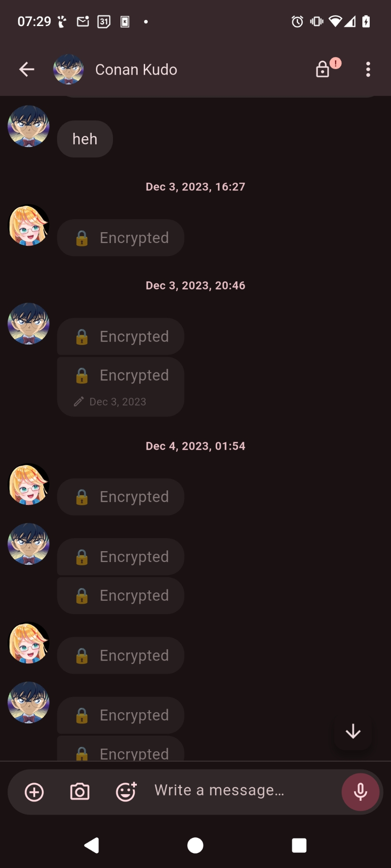This screenshot has height=868, width=391.
Task: Open the three-dot overflow menu
Action: (368, 69)
